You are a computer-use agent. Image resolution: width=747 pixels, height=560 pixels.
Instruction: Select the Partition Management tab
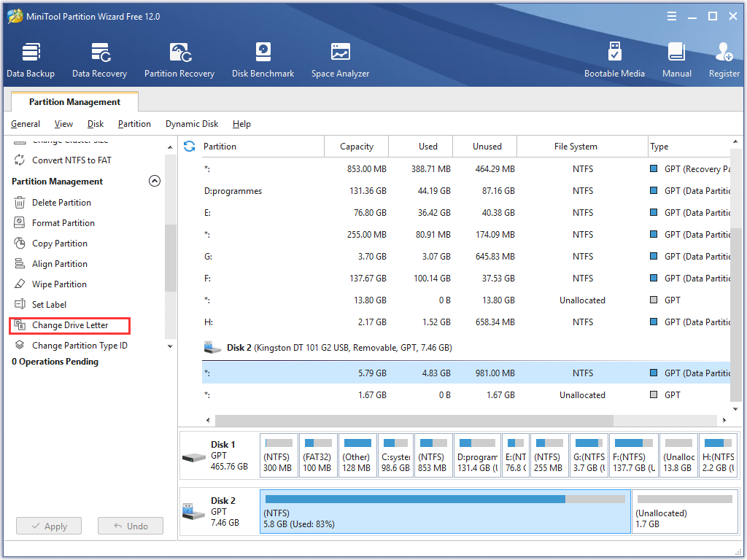[x=75, y=102]
